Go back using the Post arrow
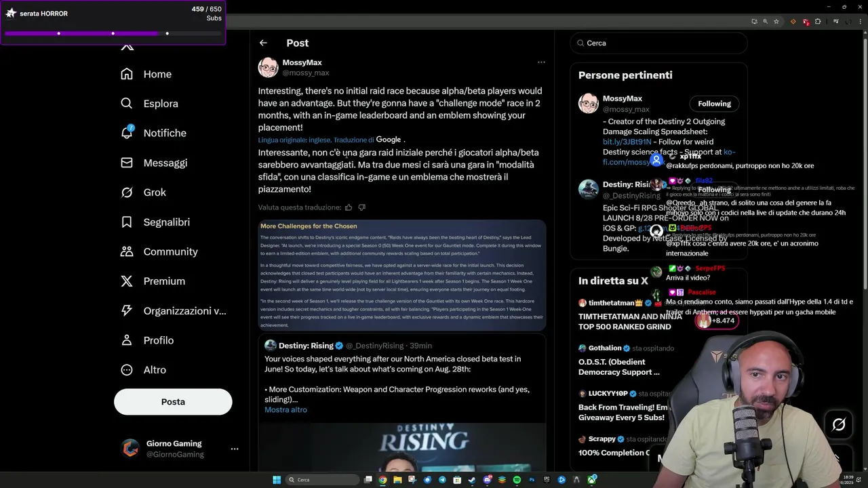The image size is (868, 488). (263, 43)
